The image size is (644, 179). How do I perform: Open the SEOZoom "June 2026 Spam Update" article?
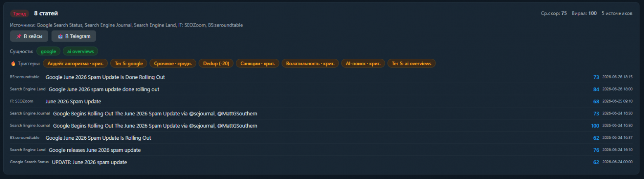73,101
